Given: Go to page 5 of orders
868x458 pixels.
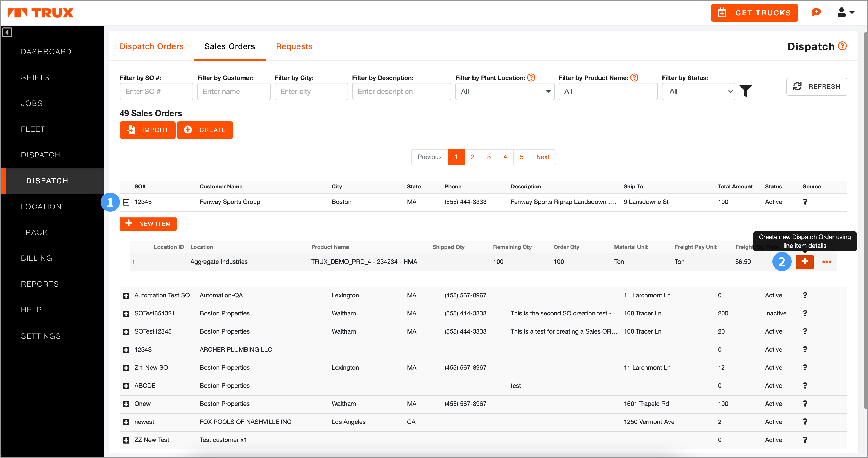Looking at the screenshot, I should coord(522,157).
